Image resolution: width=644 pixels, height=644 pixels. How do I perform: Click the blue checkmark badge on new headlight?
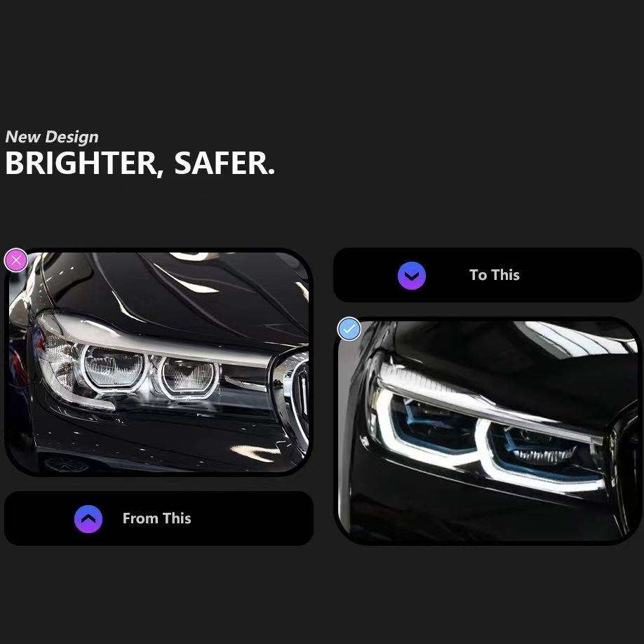coord(349,329)
